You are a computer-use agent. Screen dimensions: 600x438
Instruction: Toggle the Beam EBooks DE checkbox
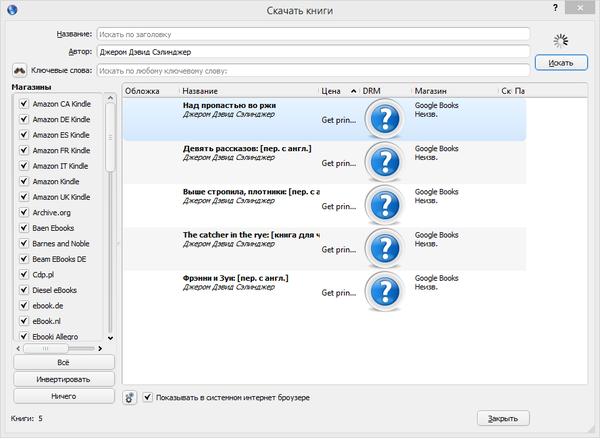24,259
